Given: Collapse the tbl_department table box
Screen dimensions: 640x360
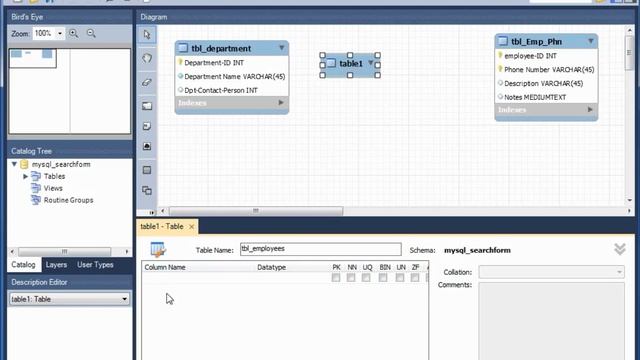Looking at the screenshot, I should pyautogui.click(x=282, y=48).
